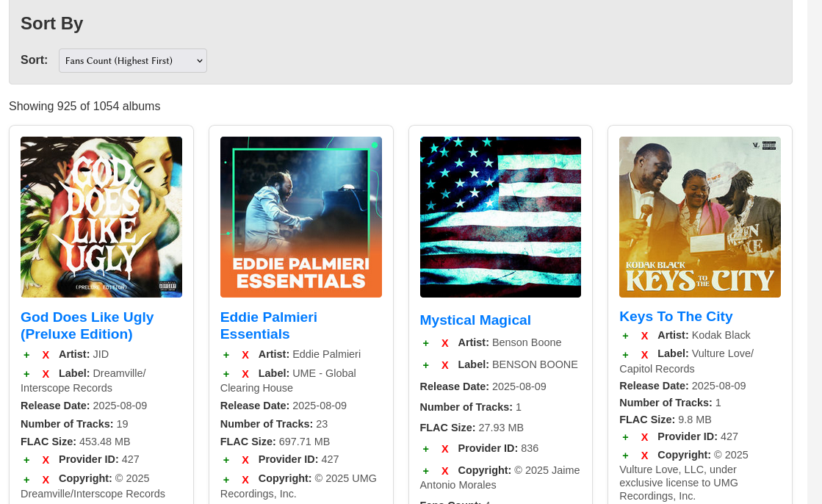Click plus beside Copyright Dreamville/Interscope Records
Screen dimensions: 822x504
click(26, 479)
